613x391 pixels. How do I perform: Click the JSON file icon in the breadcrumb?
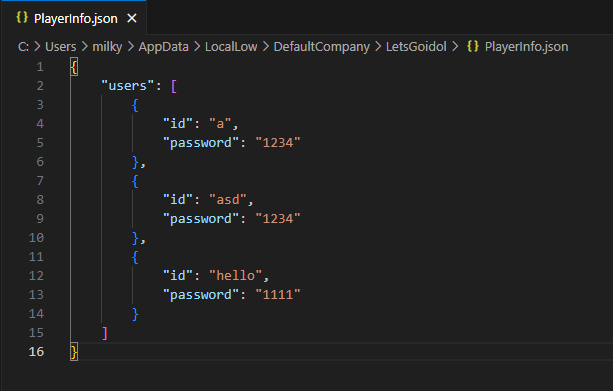473,46
